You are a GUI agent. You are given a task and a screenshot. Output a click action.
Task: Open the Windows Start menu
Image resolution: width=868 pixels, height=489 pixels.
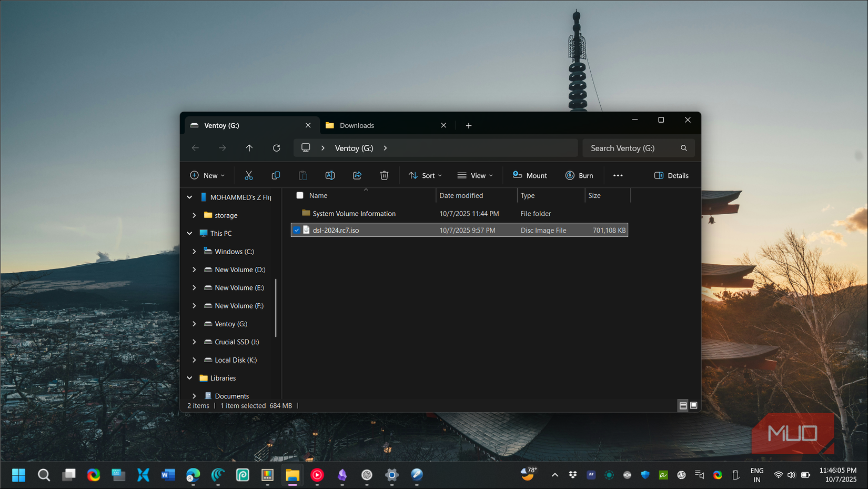(19, 475)
